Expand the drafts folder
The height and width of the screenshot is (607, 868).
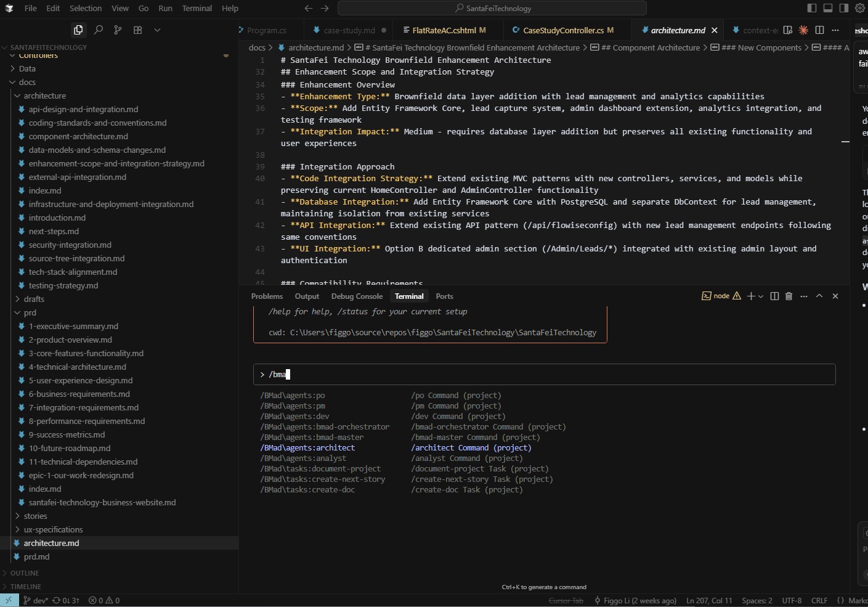pos(119,299)
